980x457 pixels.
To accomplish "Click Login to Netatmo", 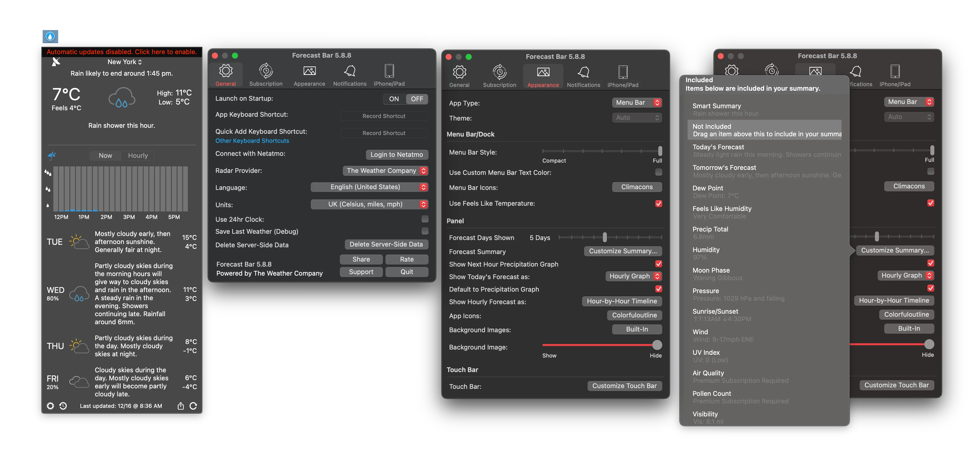I will click(x=396, y=155).
